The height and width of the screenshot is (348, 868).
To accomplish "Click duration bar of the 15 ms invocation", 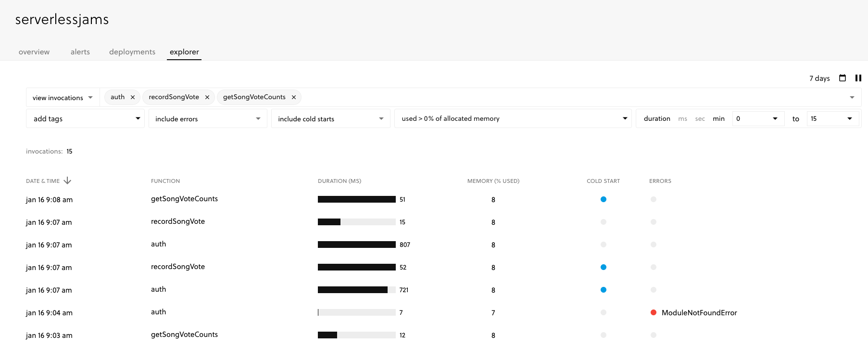I will 357,222.
